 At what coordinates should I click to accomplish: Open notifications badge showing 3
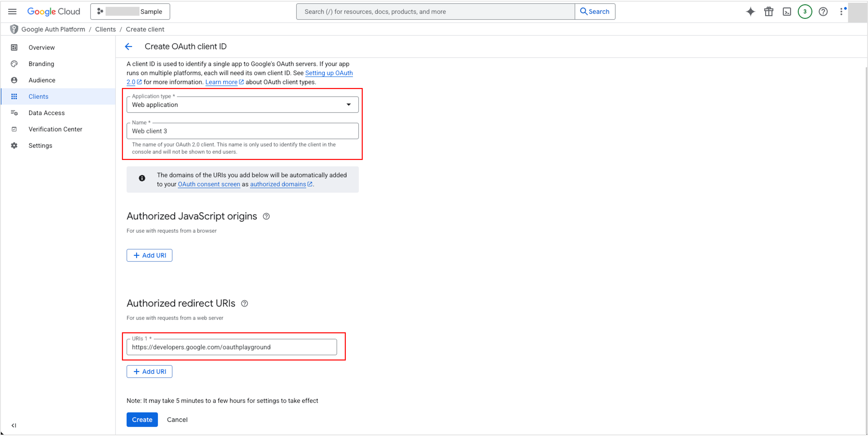(x=805, y=12)
